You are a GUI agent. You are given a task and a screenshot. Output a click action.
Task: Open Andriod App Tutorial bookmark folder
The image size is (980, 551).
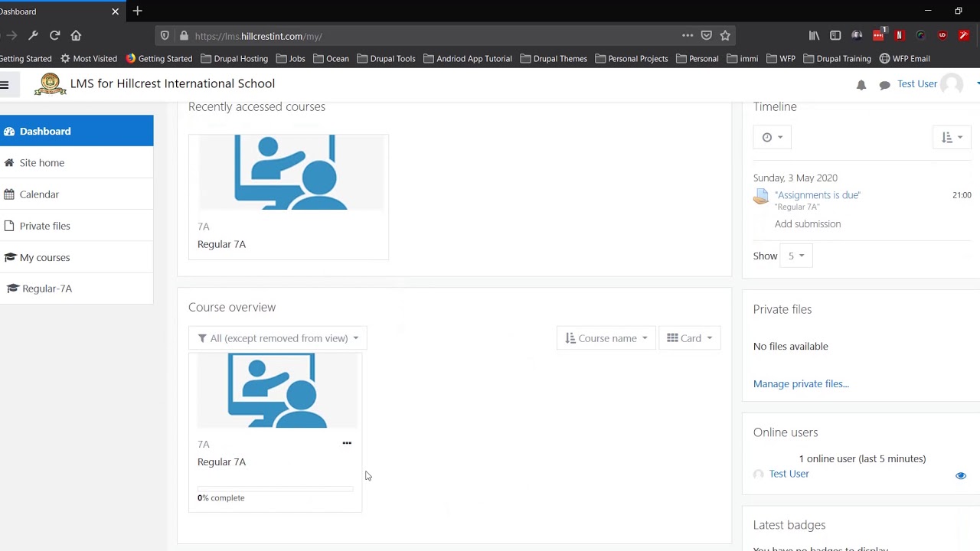[468, 58]
